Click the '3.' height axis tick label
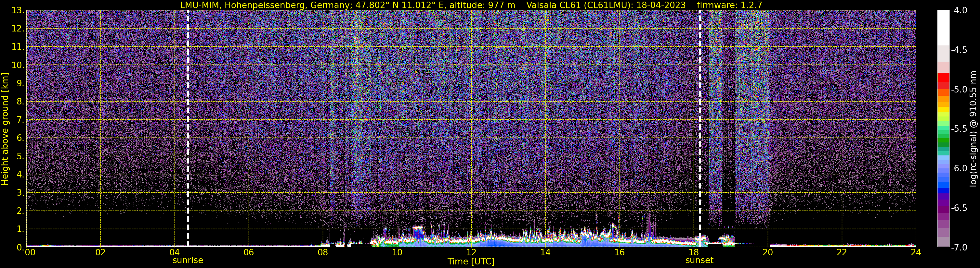The height and width of the screenshot is (268, 980). 20,193
